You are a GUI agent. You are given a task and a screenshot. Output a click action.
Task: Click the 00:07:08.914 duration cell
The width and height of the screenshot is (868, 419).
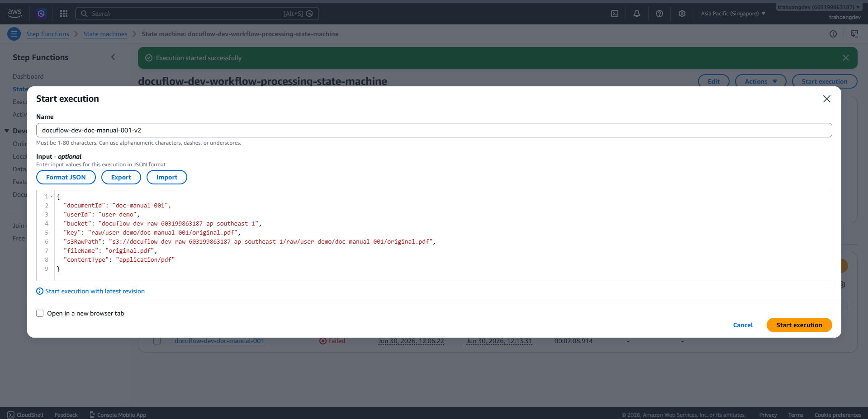[x=573, y=341]
